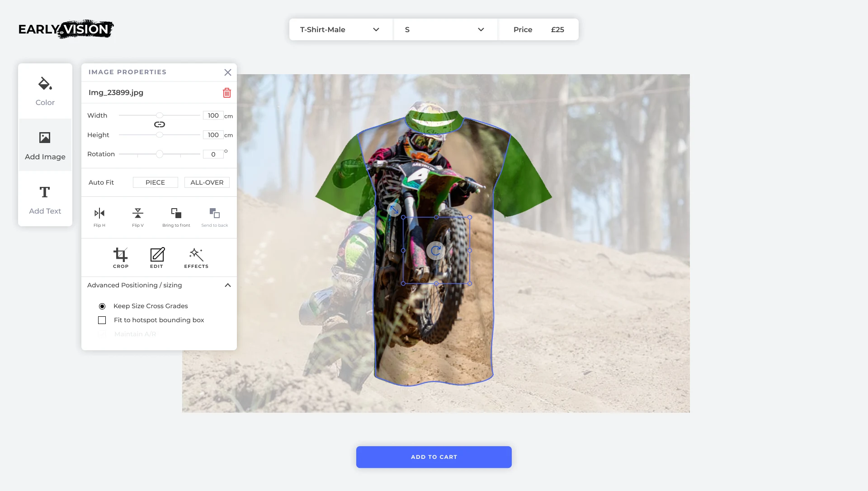Image resolution: width=868 pixels, height=491 pixels.
Task: Delete Img_23899.jpg with the trash icon
Action: coord(227,93)
